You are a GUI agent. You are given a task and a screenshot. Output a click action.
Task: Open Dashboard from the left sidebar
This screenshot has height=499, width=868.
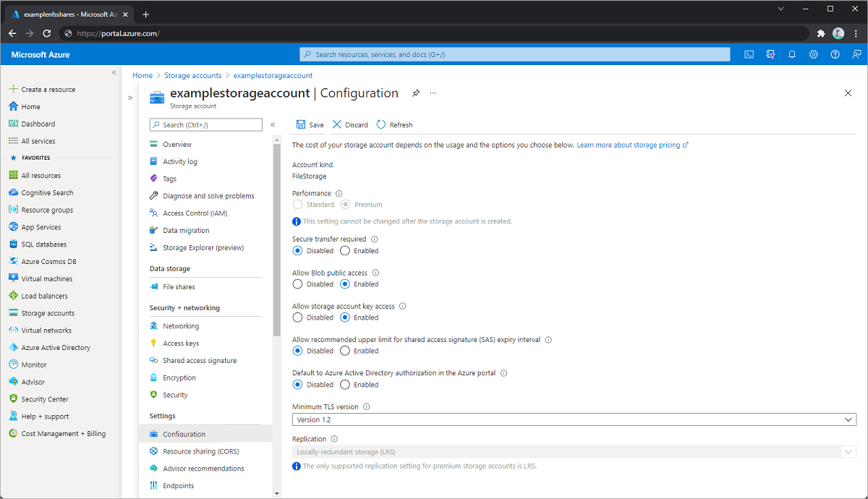click(x=38, y=124)
